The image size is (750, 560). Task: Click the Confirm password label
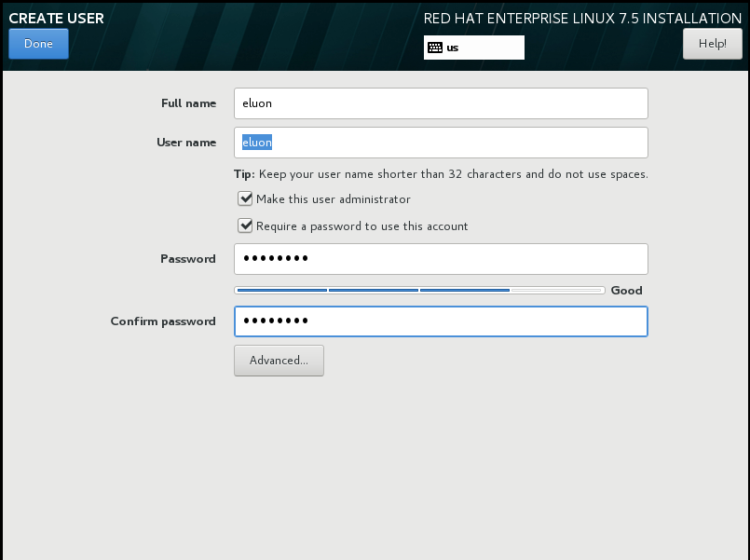[163, 321]
